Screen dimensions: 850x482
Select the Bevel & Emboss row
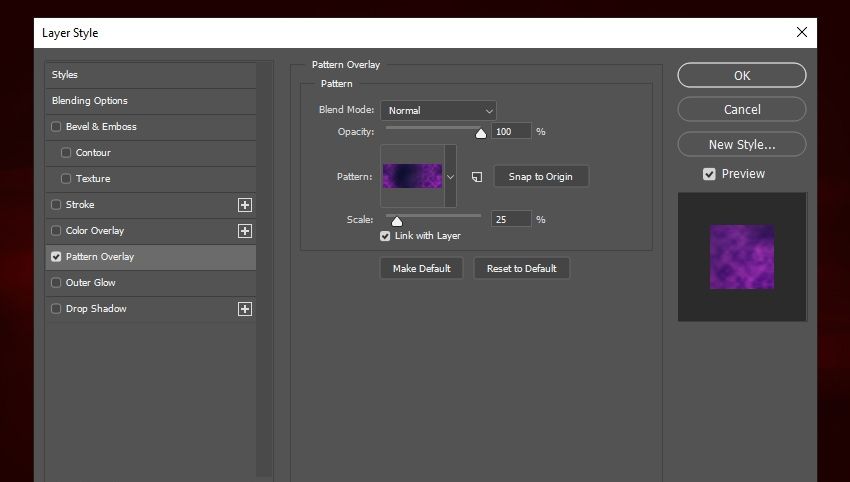click(151, 127)
